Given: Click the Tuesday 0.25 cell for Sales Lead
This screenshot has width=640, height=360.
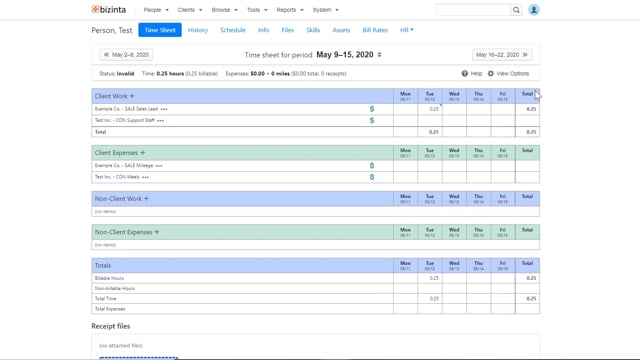Looking at the screenshot, I should coord(430,109).
